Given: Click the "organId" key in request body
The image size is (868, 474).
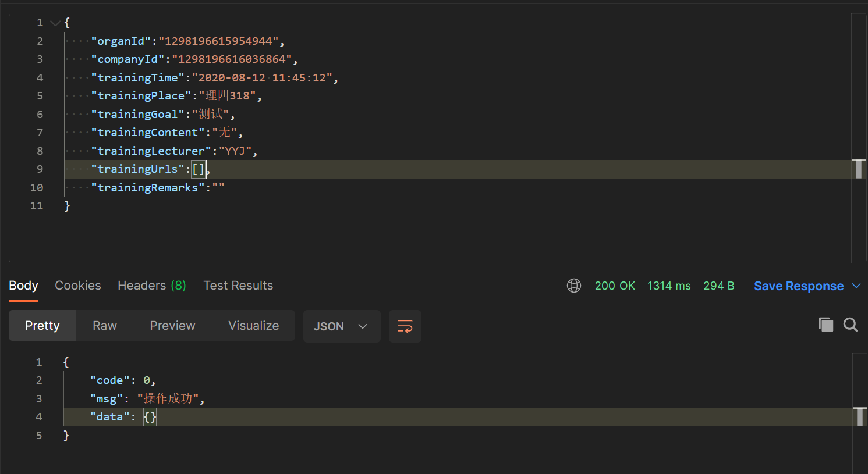Looking at the screenshot, I should point(121,41).
